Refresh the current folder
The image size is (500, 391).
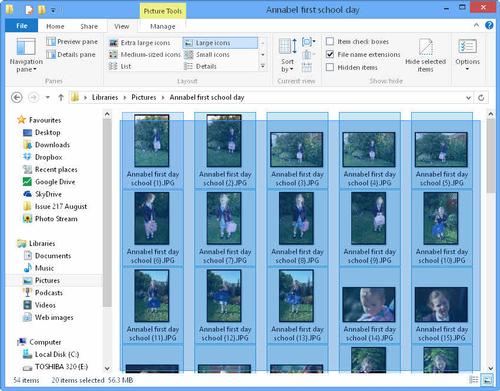[x=481, y=98]
